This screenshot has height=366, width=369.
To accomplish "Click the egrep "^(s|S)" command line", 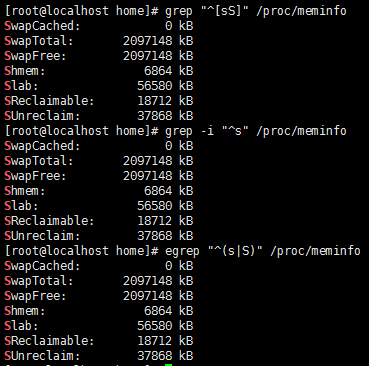I will [182, 251].
